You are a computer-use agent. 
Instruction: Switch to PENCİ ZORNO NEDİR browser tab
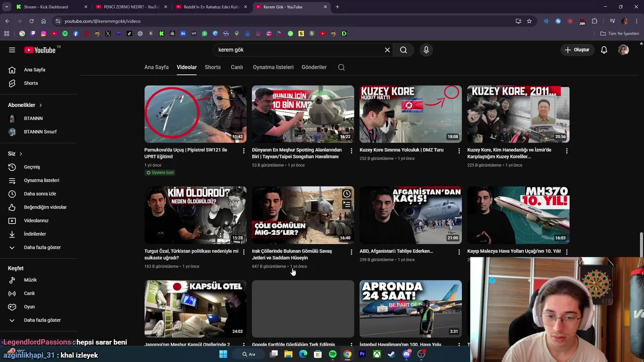click(131, 7)
